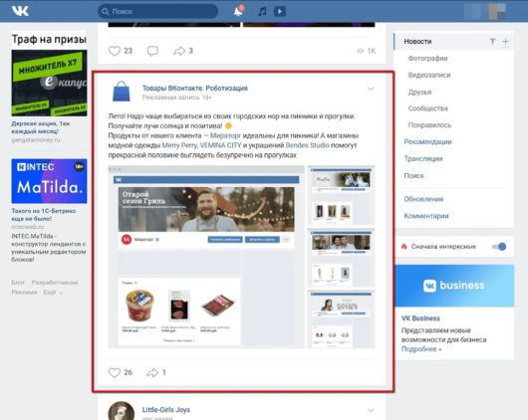
Task: Expand the Ещё footer dropdown
Action: 53,293
